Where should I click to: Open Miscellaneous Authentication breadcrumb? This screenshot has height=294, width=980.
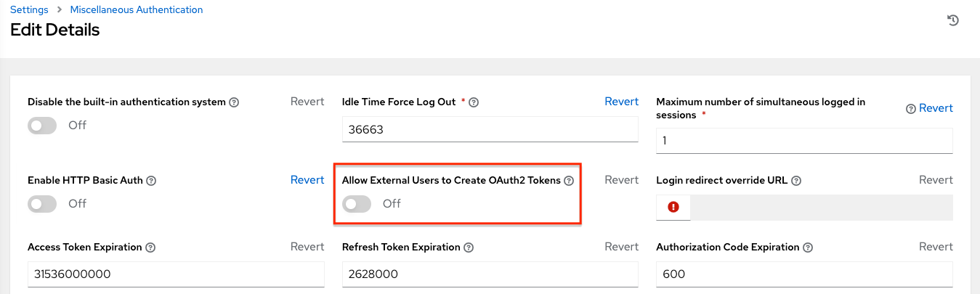137,10
